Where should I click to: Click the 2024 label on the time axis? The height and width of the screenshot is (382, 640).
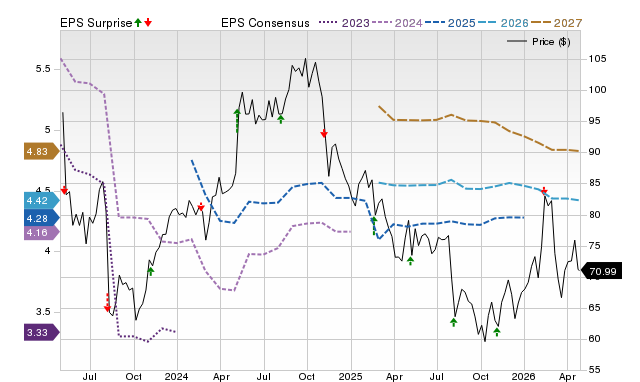coord(177,376)
